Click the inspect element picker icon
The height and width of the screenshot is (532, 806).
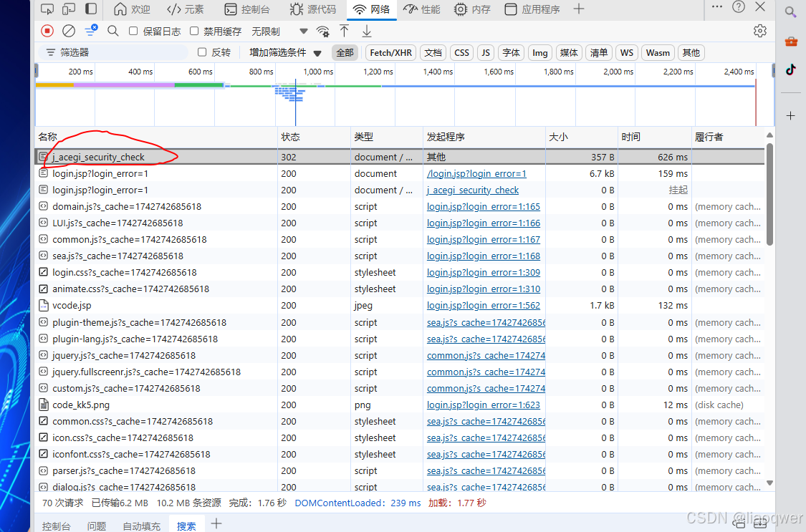pos(47,9)
